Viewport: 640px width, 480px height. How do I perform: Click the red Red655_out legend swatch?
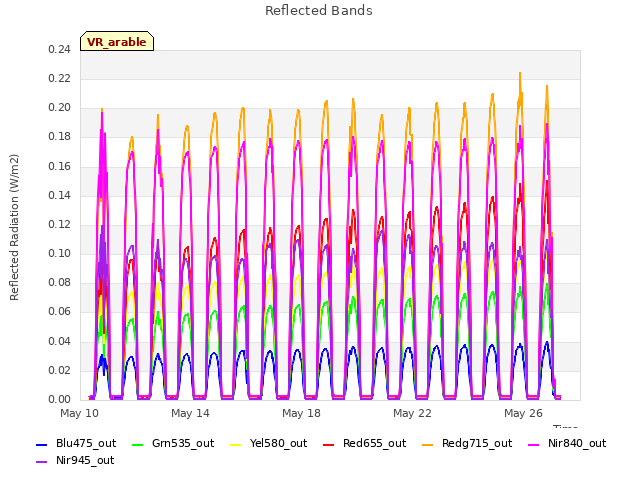(x=329, y=444)
